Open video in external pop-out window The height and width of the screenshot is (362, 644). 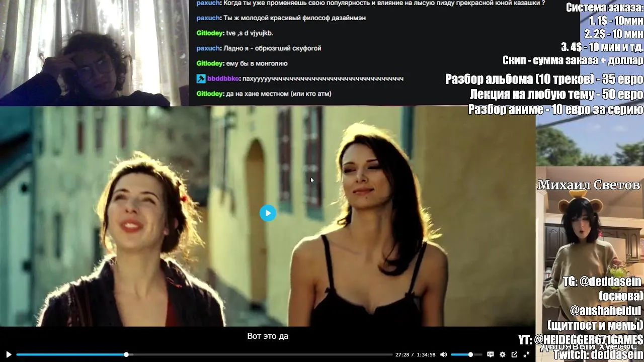[x=514, y=354]
